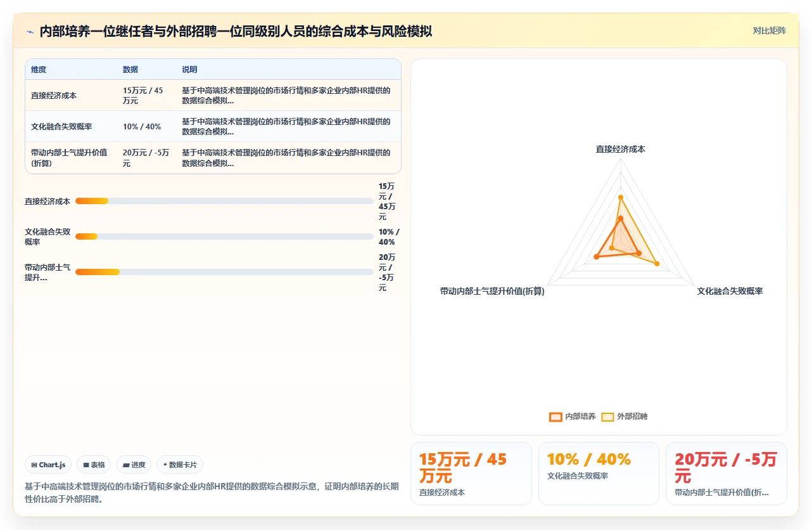Select the 进度 tag chip
812x530 pixels.
click(134, 465)
